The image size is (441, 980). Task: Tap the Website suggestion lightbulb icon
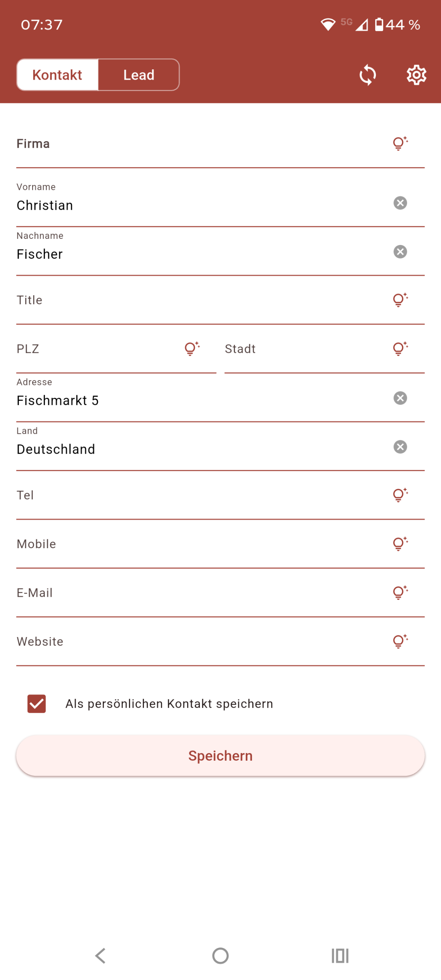pos(400,641)
